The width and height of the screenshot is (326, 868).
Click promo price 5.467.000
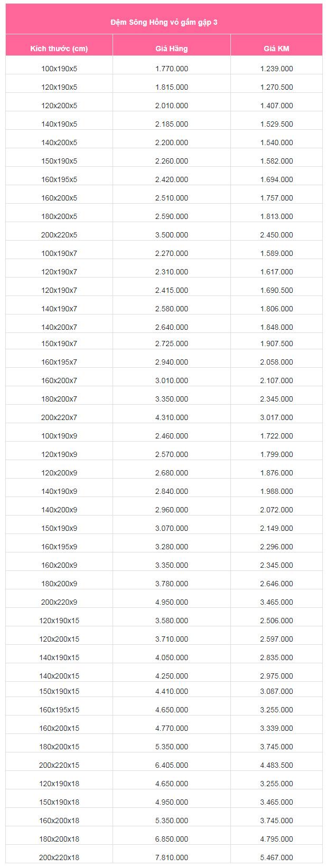click(x=276, y=857)
